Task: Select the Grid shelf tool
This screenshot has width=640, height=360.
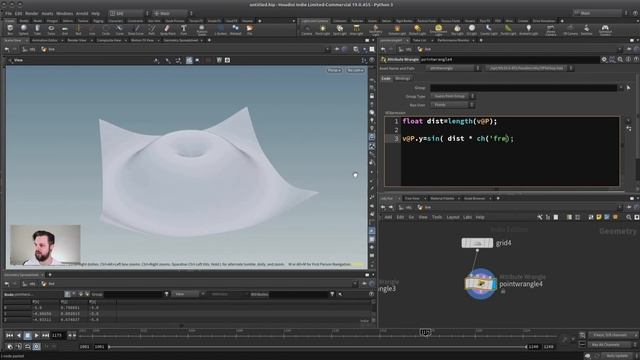Action: point(65,30)
